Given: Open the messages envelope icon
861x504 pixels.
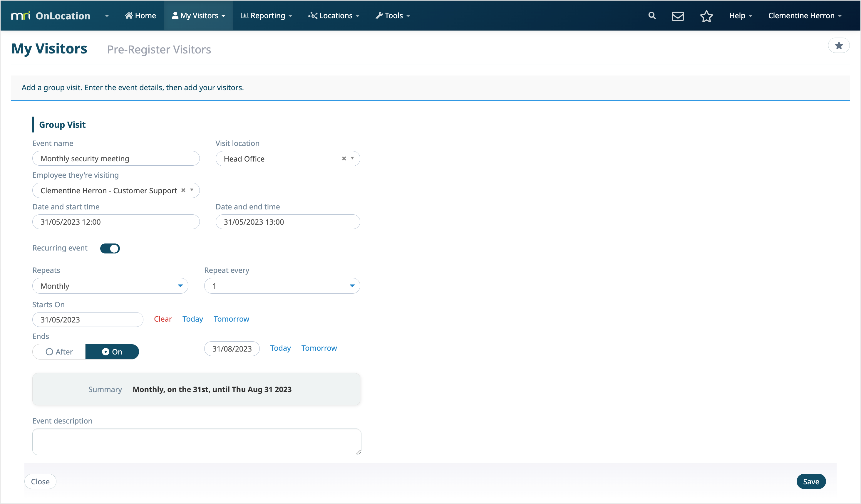Looking at the screenshot, I should 678,16.
